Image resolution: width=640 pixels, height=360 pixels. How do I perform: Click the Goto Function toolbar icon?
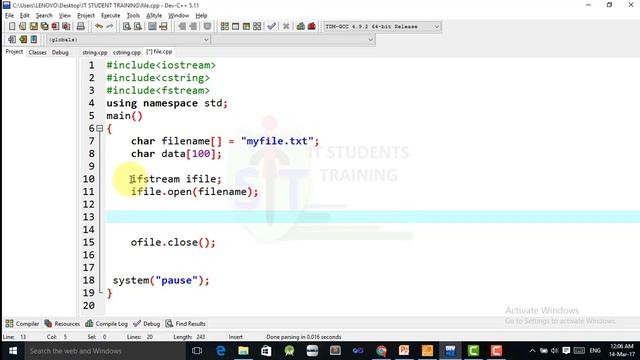(x=152, y=27)
